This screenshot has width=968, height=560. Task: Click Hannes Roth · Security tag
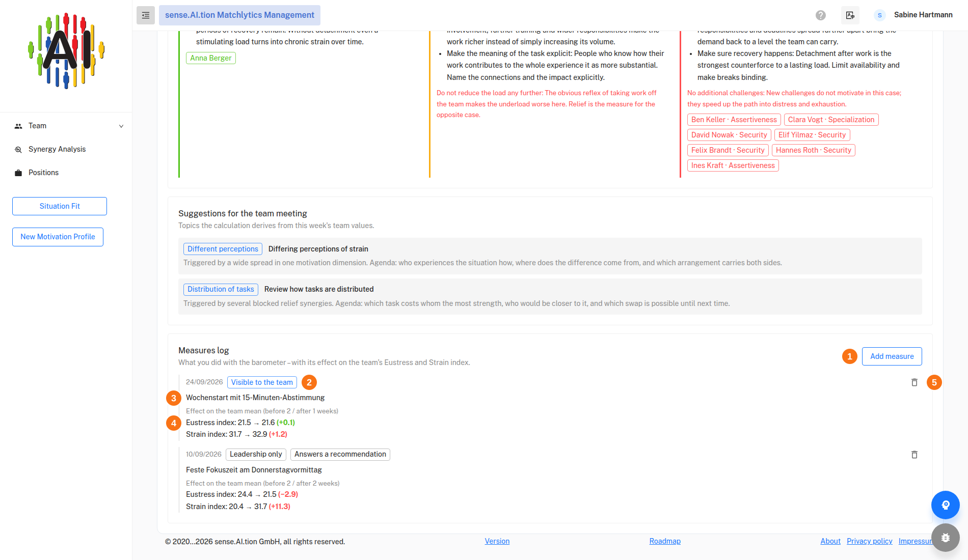pos(813,150)
